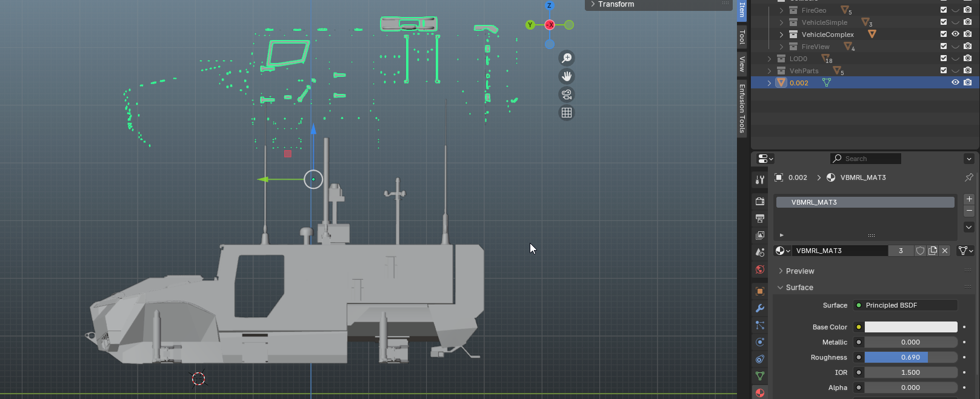Screen dimensions: 980x399
Task: Open the Scene properties tab icon
Action: (760, 252)
